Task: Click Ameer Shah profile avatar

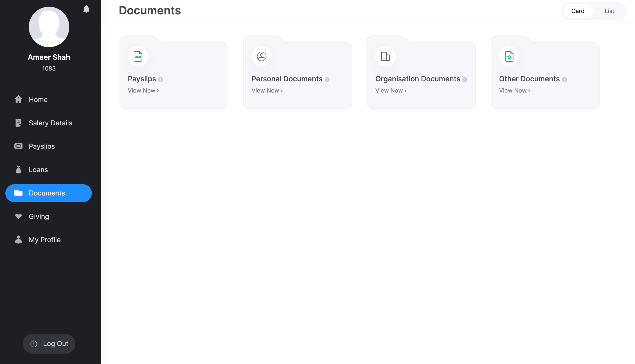Action: [49, 27]
